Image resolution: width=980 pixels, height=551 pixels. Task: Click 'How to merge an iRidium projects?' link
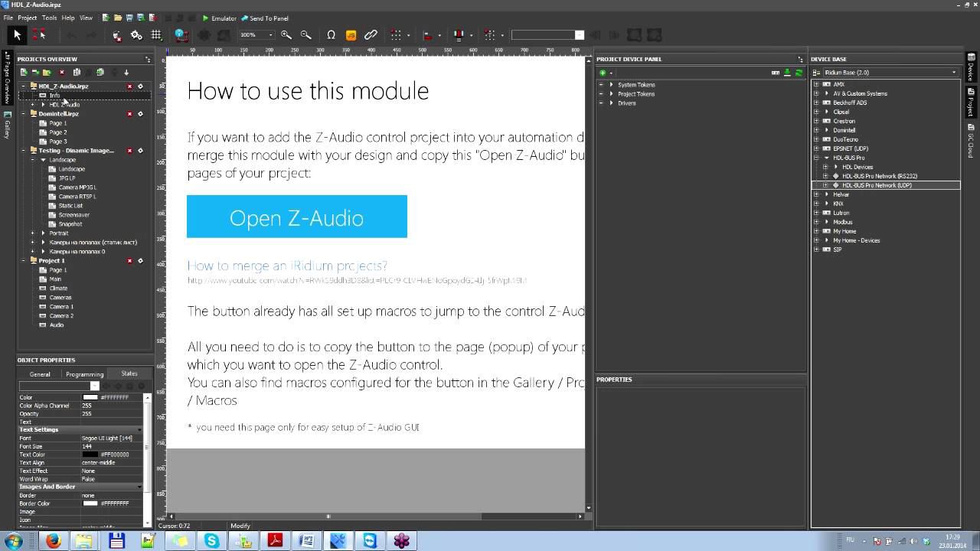tap(287, 266)
